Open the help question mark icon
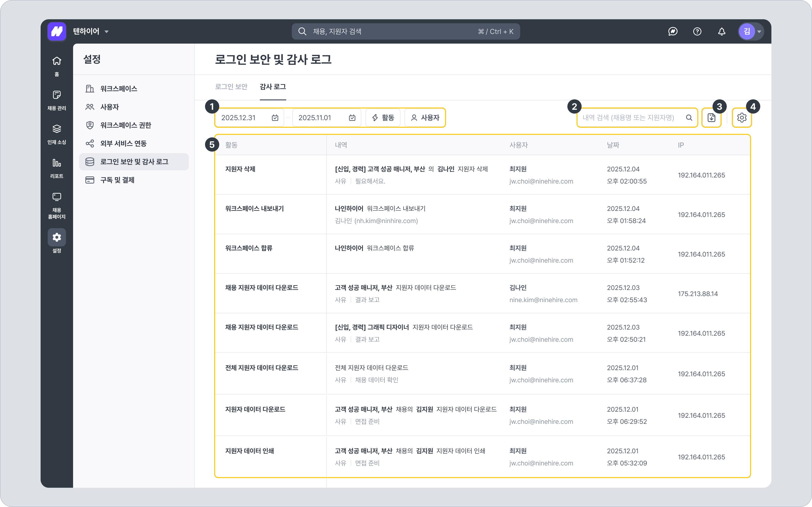The width and height of the screenshot is (812, 507). [697, 31]
